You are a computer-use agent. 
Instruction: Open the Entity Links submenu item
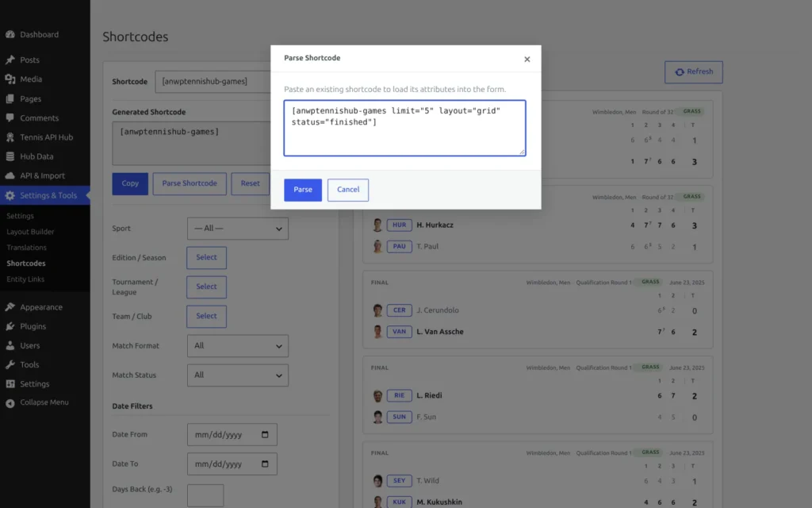point(25,279)
